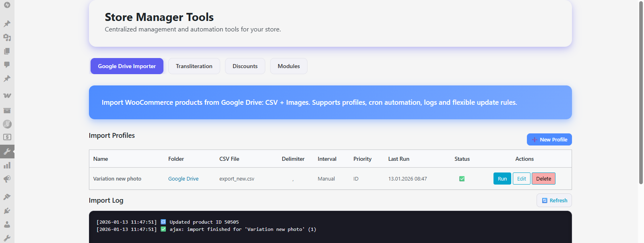
Task: Click the 'Name' column header
Action: coord(101,159)
